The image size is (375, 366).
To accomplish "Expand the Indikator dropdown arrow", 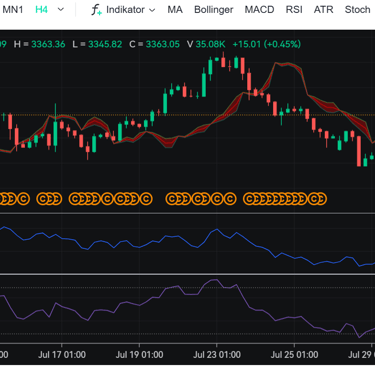I will (152, 10).
